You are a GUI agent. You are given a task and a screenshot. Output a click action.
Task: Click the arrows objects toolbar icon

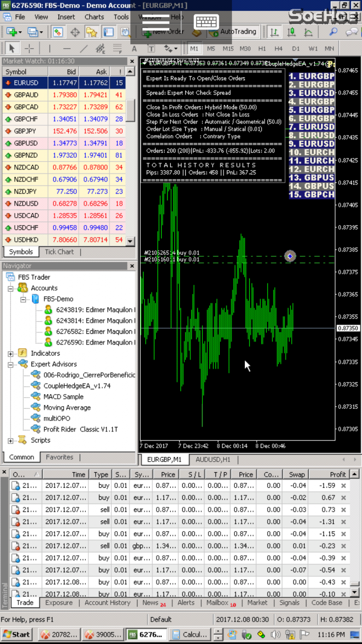pos(167,48)
